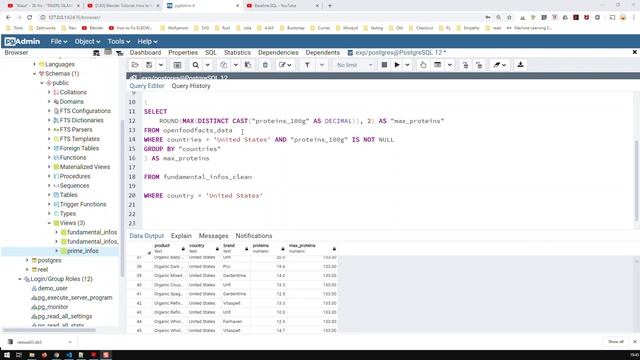Collapse the Login/Group Roles (12) node
This screenshot has height=360, width=640.
tap(20, 279)
